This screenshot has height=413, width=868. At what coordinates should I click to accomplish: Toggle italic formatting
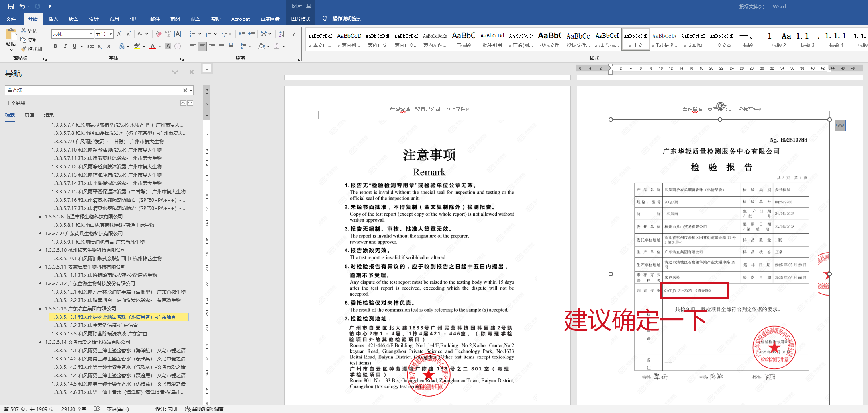[65, 46]
